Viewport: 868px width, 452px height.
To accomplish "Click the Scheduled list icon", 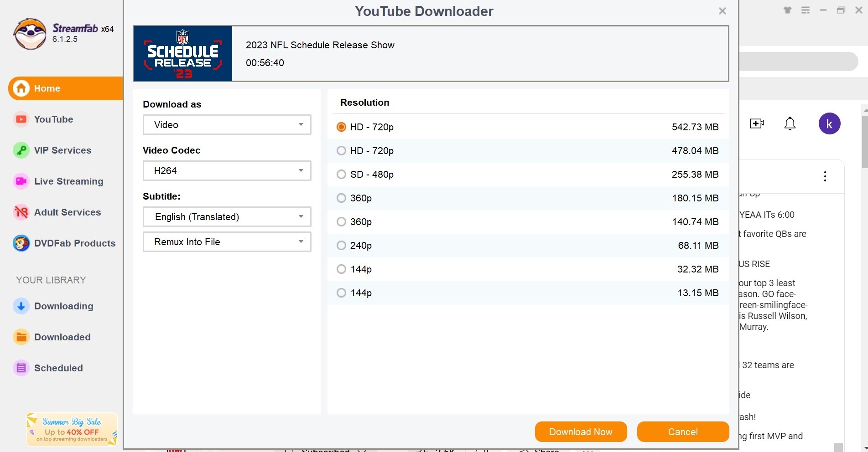I will (x=21, y=368).
